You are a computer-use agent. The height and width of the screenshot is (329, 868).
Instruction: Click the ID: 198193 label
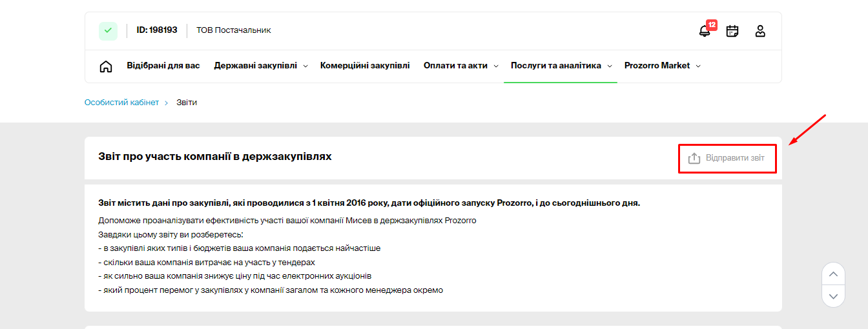[157, 30]
